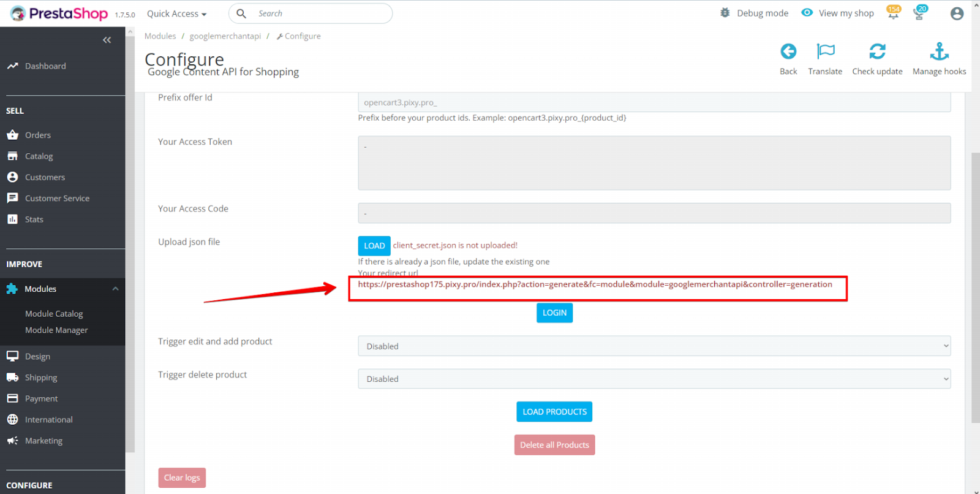Click the page vertical scrollbar
Image resolution: width=980 pixels, height=494 pixels.
(975, 288)
